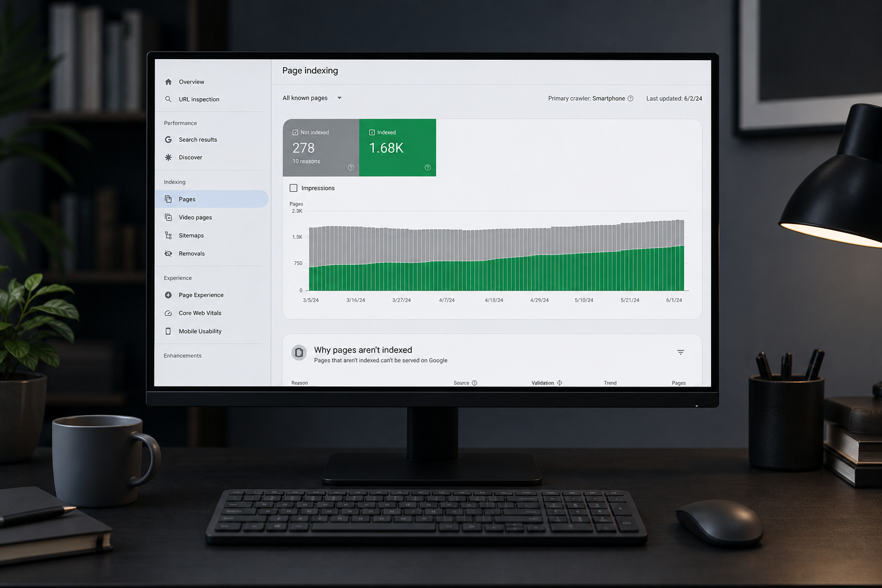Open the All known pages dropdown
The image size is (882, 588).
pos(312,98)
